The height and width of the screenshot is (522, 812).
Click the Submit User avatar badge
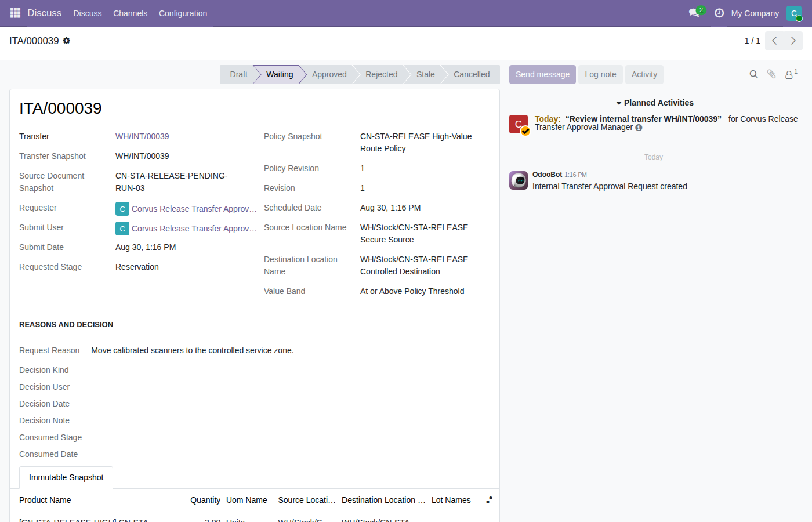[122, 229]
